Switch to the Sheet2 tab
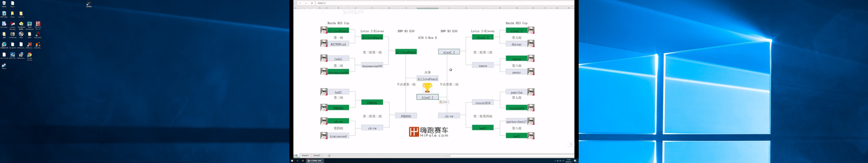 coord(317,156)
